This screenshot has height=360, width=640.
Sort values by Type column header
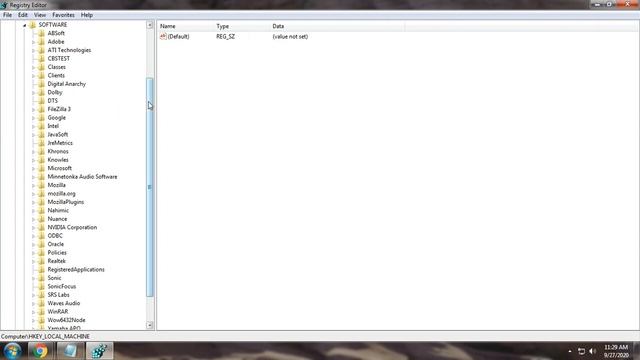pyautogui.click(x=242, y=26)
